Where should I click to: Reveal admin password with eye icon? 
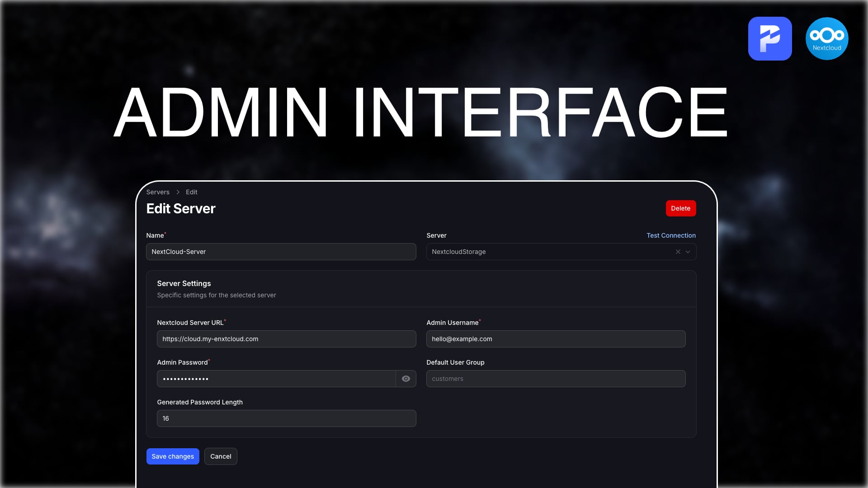click(406, 379)
